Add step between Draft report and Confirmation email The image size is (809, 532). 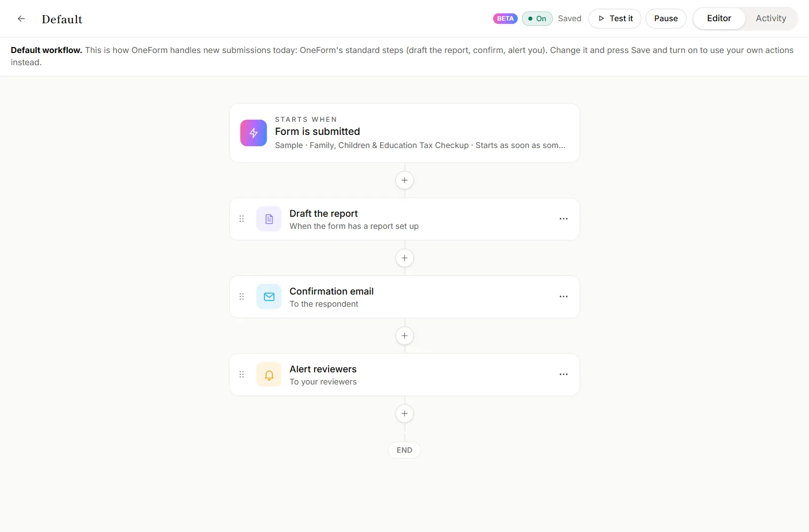click(404, 258)
